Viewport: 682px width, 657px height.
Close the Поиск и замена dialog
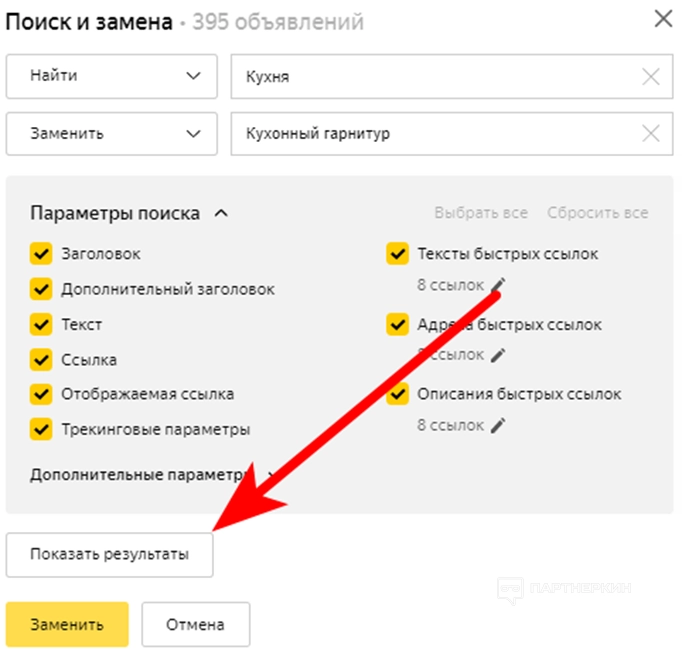tap(662, 19)
